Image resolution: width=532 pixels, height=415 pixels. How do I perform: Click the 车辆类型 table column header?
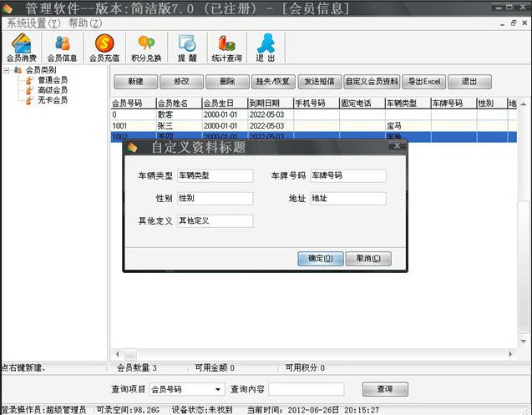coord(408,104)
